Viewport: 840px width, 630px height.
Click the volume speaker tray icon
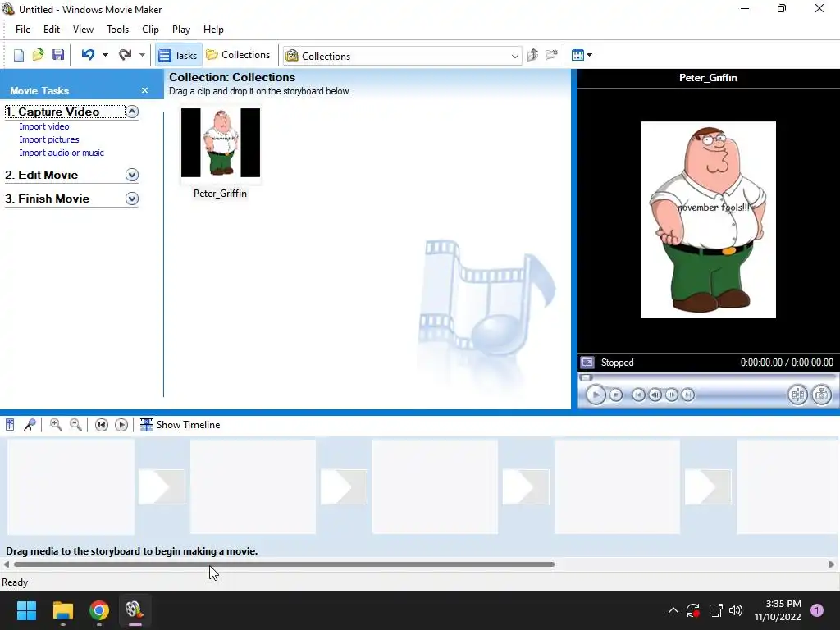(736, 610)
